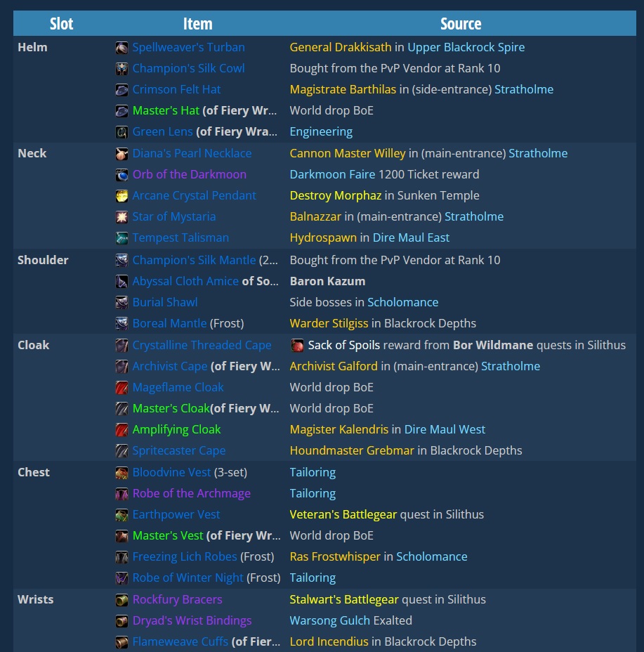Click the Crimson Felt Hat item icon

click(x=121, y=90)
